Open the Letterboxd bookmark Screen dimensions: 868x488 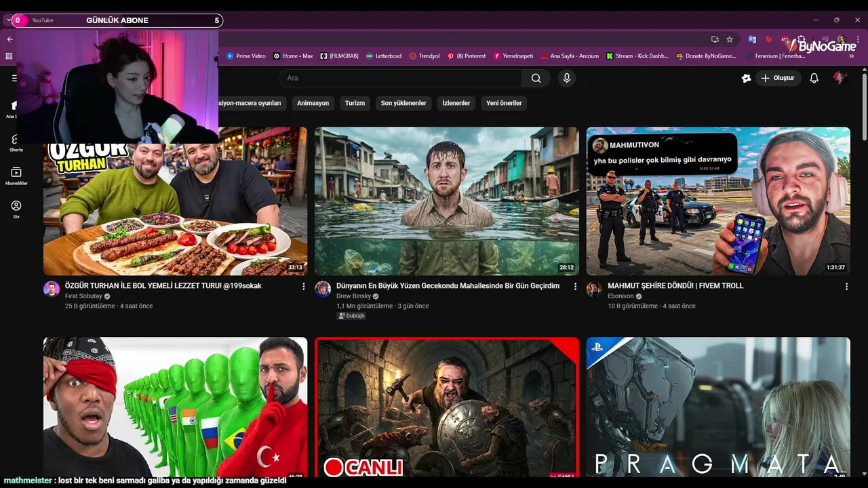[x=384, y=56]
